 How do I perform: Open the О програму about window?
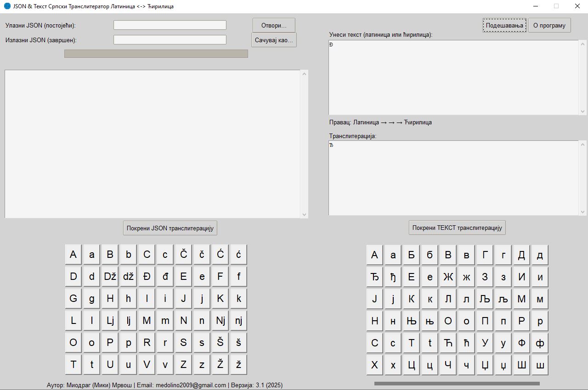click(549, 25)
